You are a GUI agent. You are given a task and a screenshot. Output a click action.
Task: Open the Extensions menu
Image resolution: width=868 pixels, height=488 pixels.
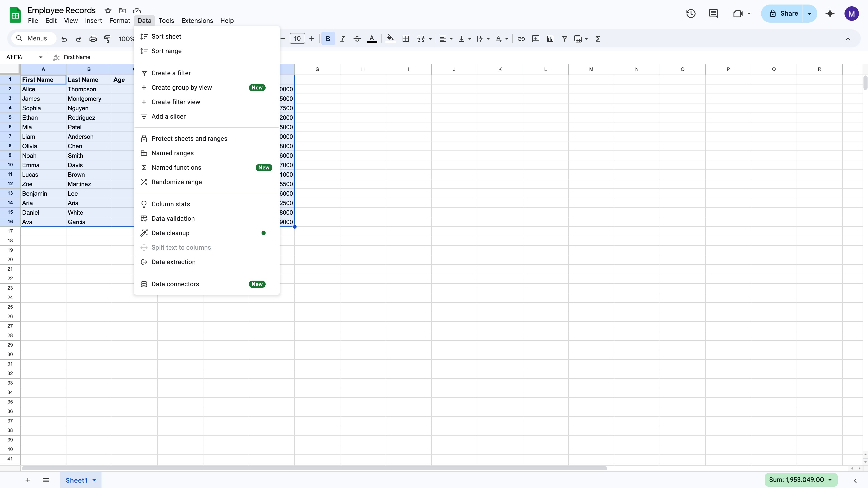coord(197,21)
